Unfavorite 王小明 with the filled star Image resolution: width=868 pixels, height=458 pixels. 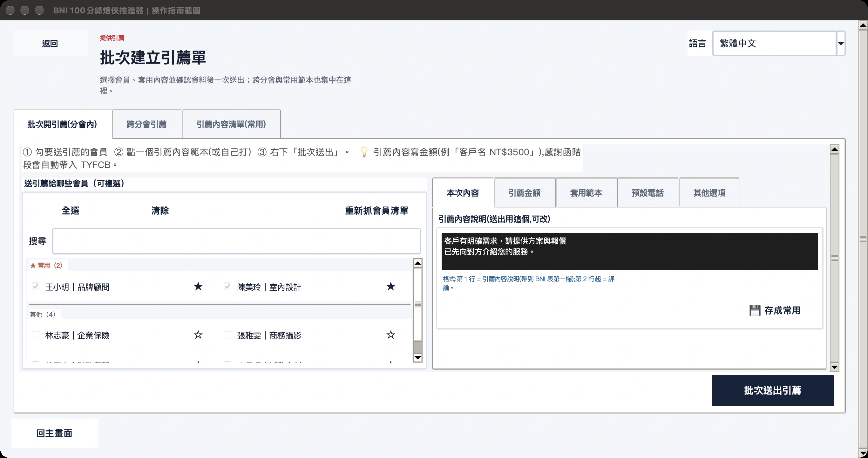pos(198,287)
